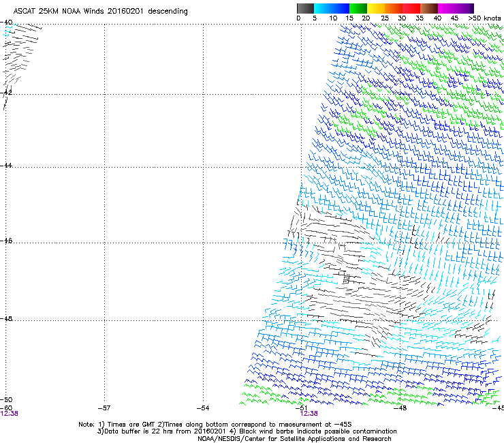
Task: Click the '-57' longitude axis label
Action: (104, 408)
